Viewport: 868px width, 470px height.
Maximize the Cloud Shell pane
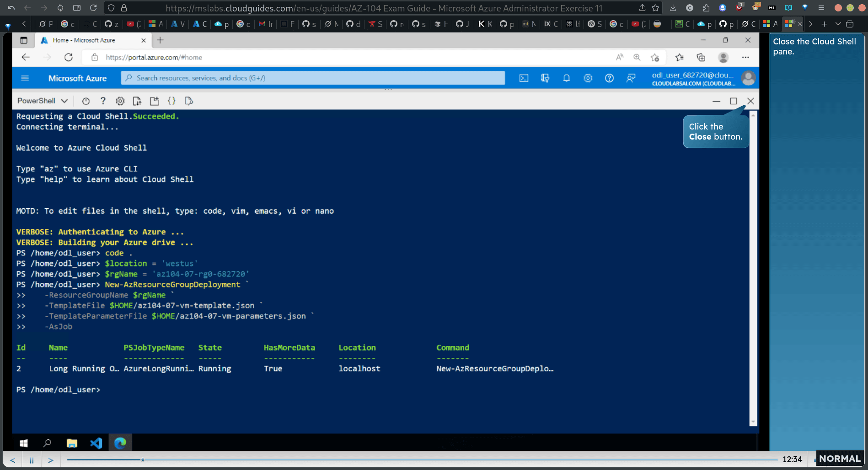click(x=734, y=101)
